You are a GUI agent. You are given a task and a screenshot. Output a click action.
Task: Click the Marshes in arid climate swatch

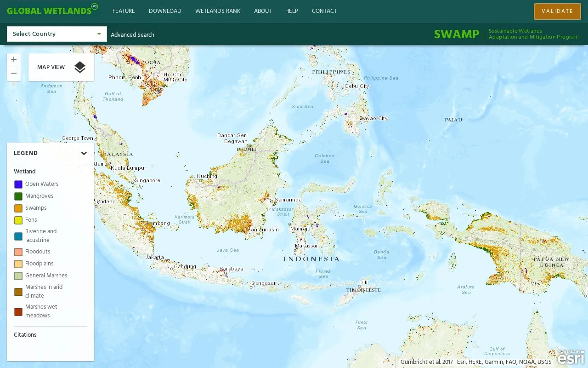(18, 292)
